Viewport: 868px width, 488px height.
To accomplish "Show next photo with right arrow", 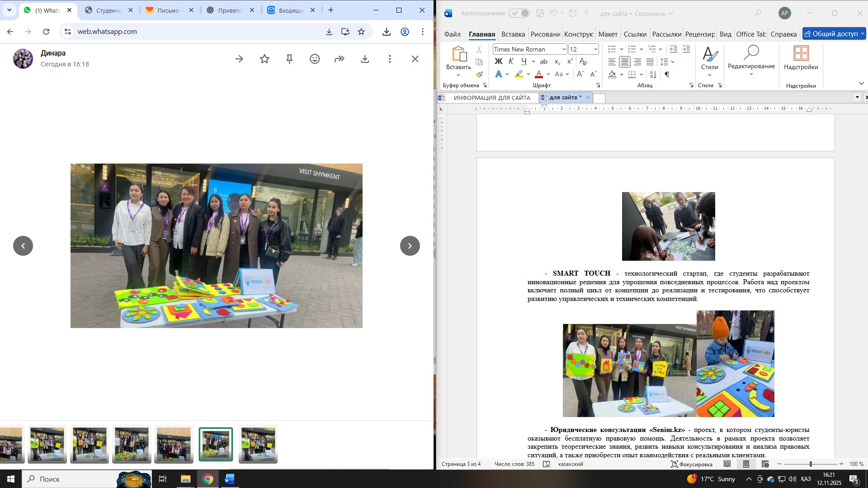I will (x=410, y=246).
